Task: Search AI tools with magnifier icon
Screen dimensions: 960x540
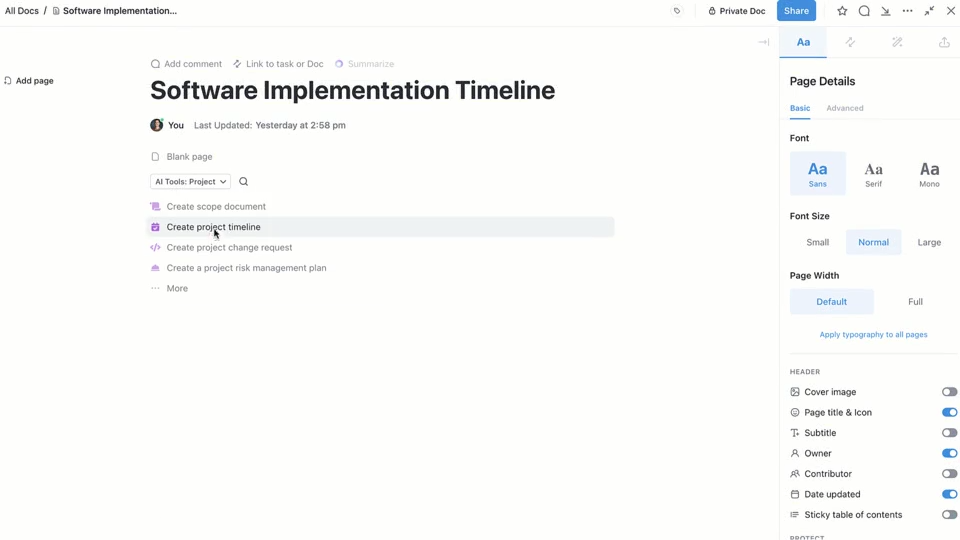Action: coord(244,182)
